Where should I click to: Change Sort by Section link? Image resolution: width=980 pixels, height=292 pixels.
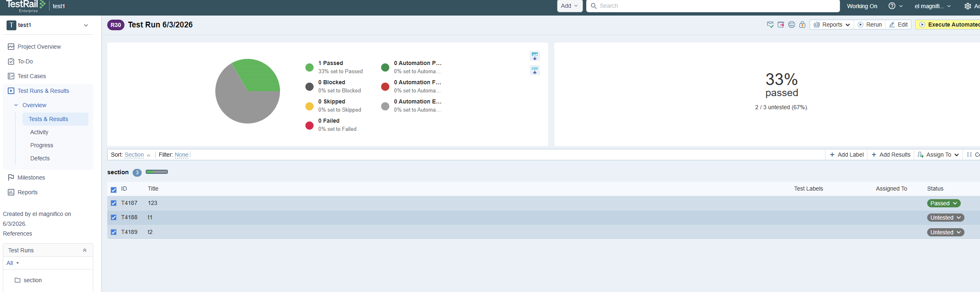click(134, 155)
